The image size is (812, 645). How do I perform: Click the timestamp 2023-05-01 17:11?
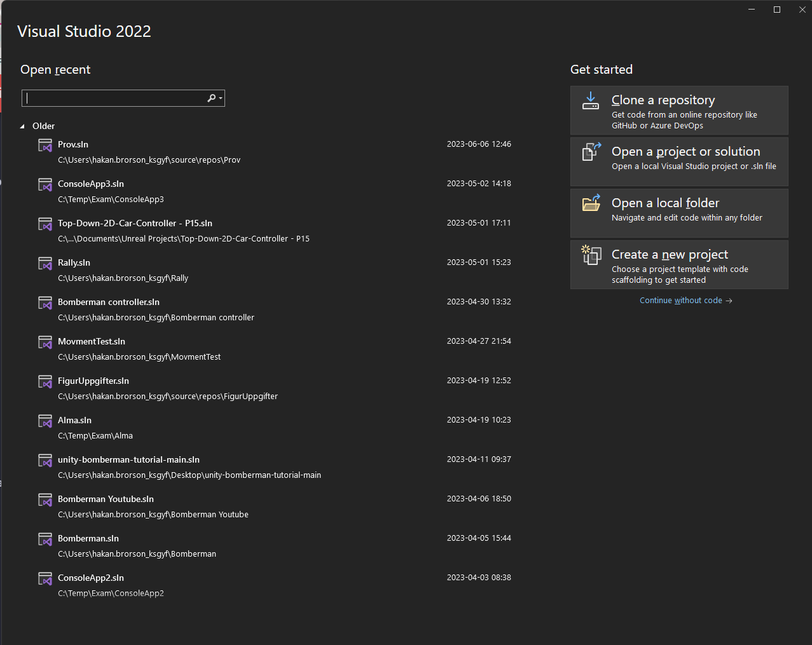pos(479,223)
